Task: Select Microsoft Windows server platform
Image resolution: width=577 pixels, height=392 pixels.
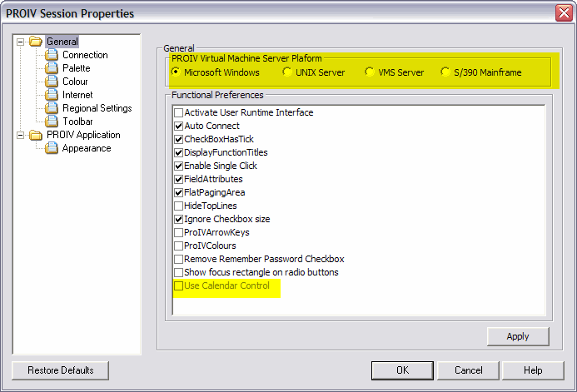Action: coord(176,72)
